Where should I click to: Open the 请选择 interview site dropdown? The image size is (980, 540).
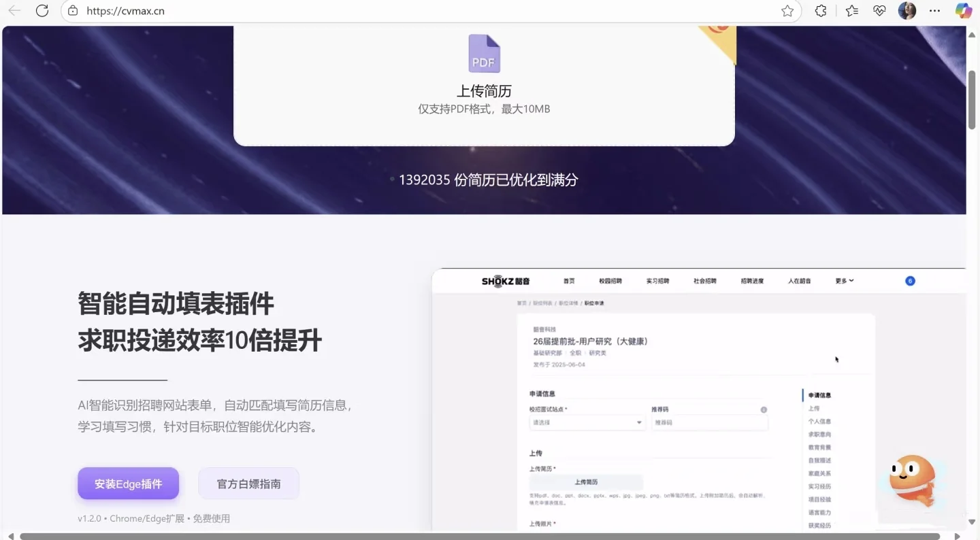[x=587, y=422]
